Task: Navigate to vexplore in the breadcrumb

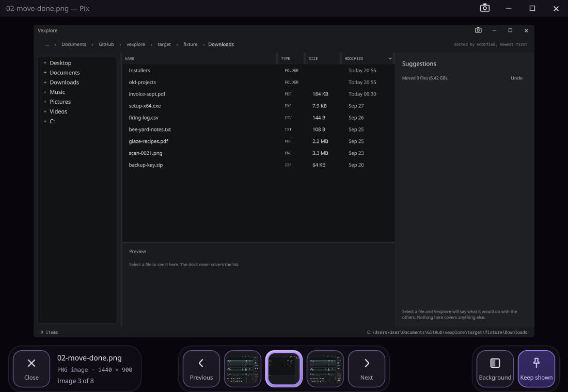Action: [x=136, y=44]
